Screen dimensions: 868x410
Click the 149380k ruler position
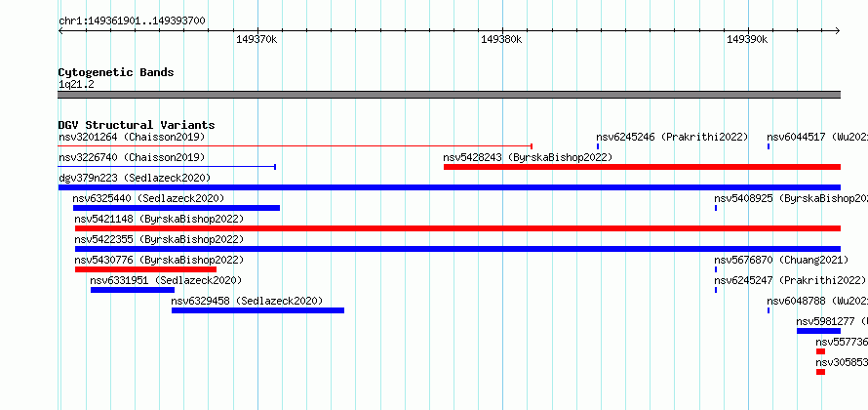pyautogui.click(x=501, y=39)
